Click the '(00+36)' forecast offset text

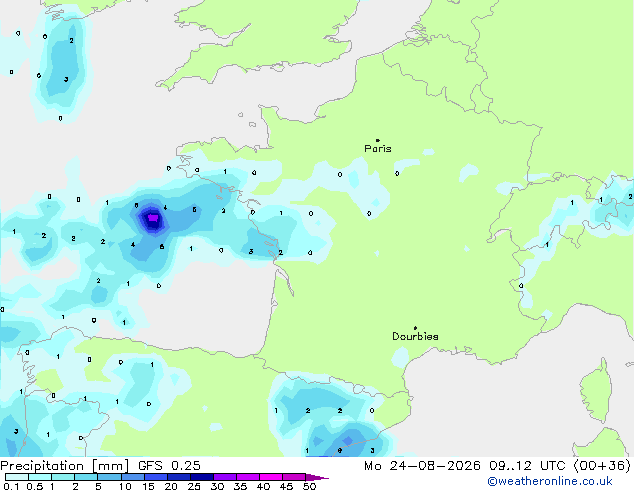click(x=602, y=466)
